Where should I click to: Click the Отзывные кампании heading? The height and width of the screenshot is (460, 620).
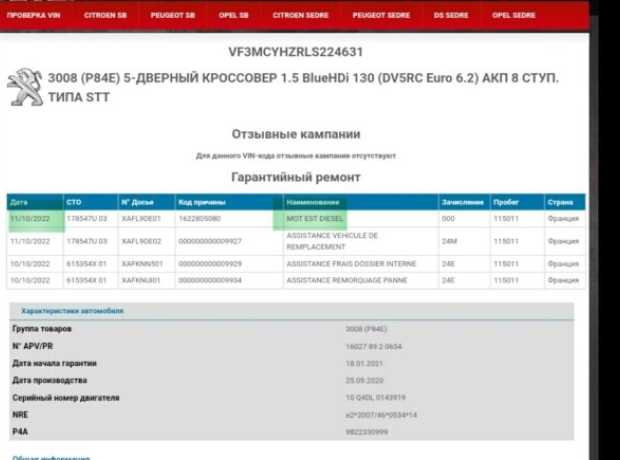(x=296, y=134)
